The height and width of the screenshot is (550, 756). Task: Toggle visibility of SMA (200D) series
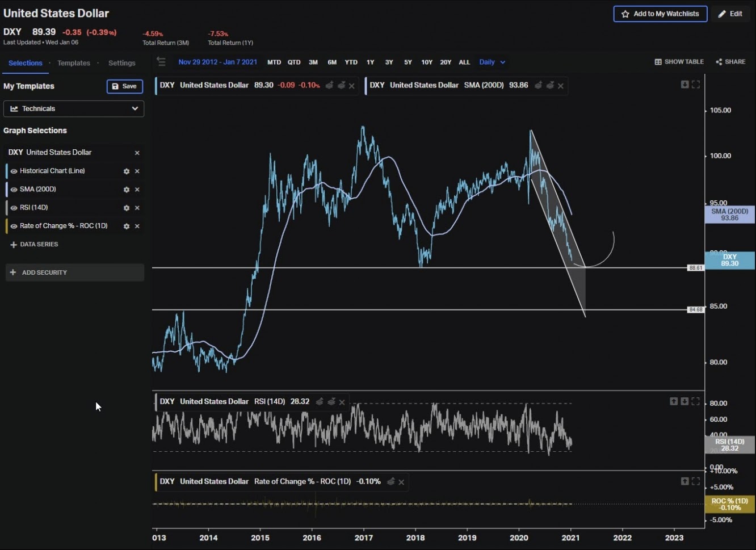(x=14, y=189)
